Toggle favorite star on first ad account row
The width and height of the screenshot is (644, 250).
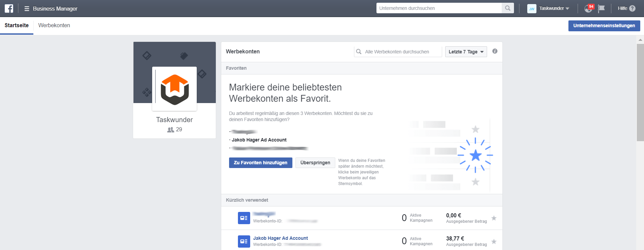(494, 218)
